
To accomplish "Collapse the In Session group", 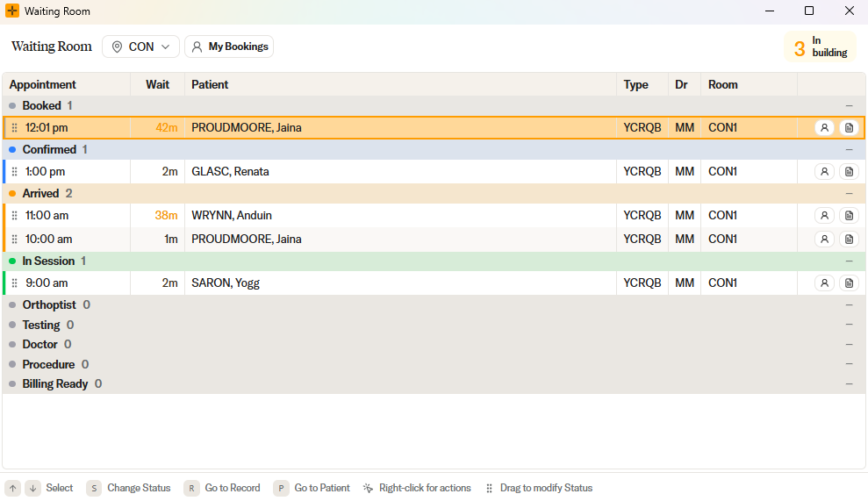I will (850, 261).
